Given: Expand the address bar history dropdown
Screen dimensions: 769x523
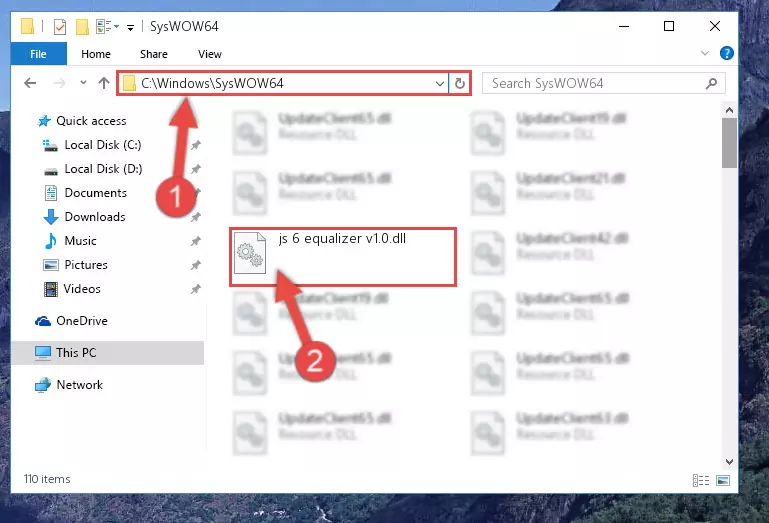Looking at the screenshot, I should coord(439,83).
